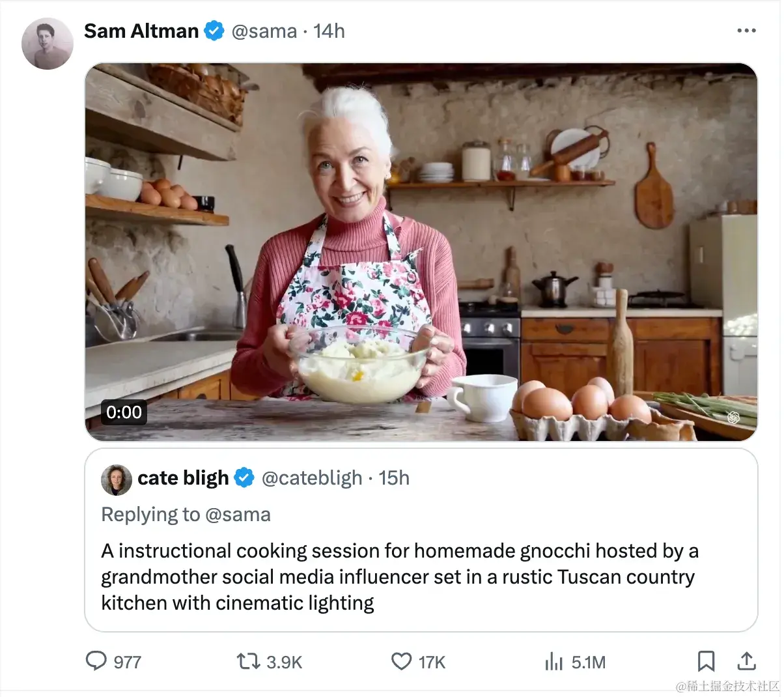The image size is (784, 697).
Task: Click the reply comment bubble icon
Action: click(x=96, y=661)
